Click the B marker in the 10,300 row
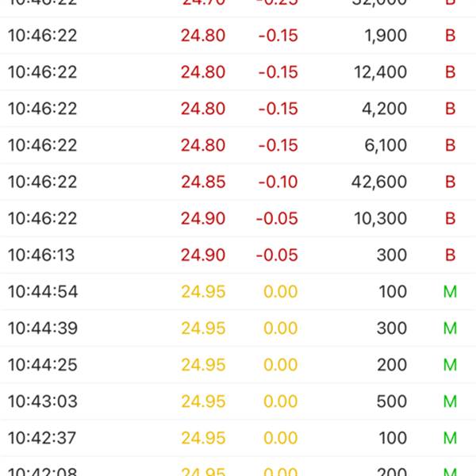 click(450, 218)
